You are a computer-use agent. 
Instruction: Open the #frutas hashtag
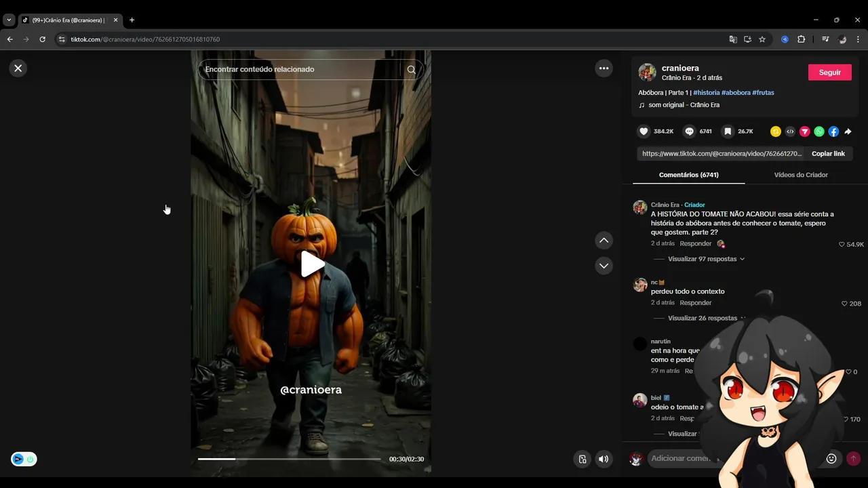click(763, 92)
